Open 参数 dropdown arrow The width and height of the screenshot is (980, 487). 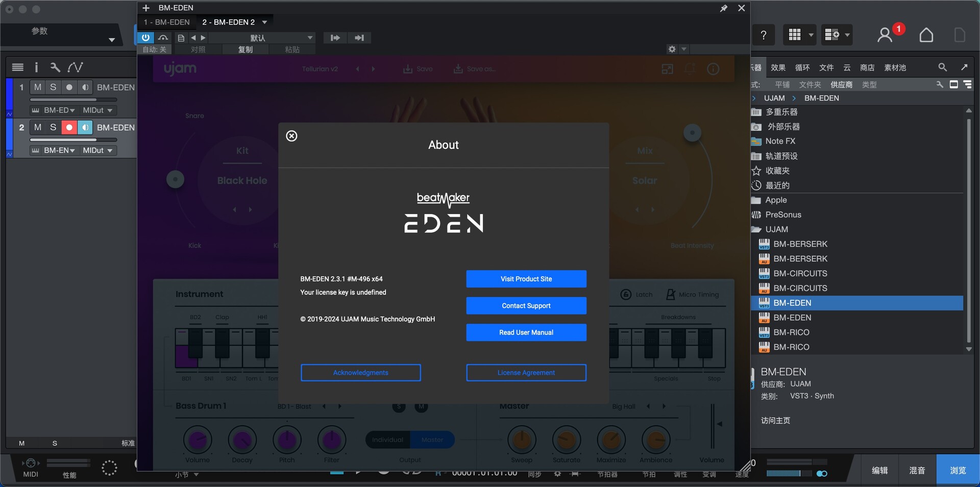[112, 40]
